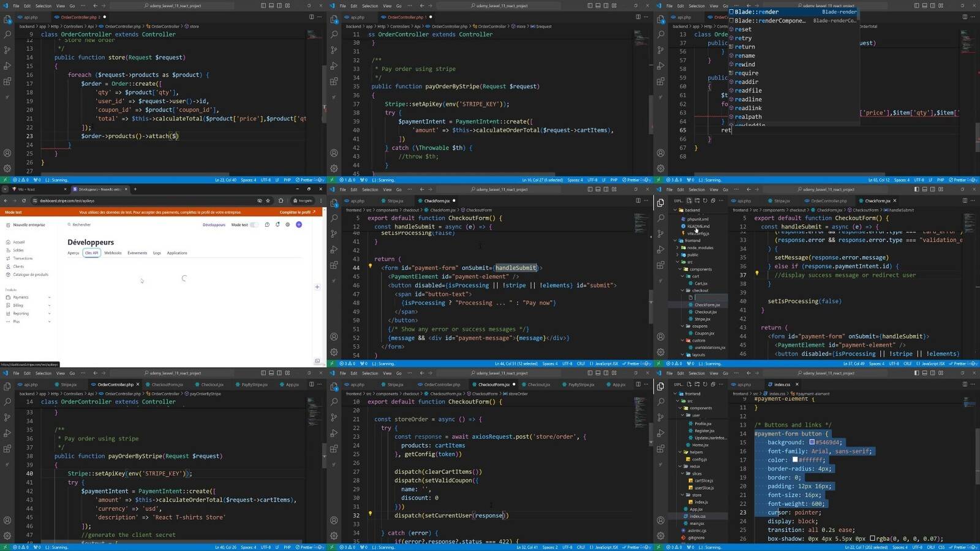The height and width of the screenshot is (551, 980).
Task: Select 'Blade::render' in the autocomplete suggestion list
Action: [x=793, y=12]
